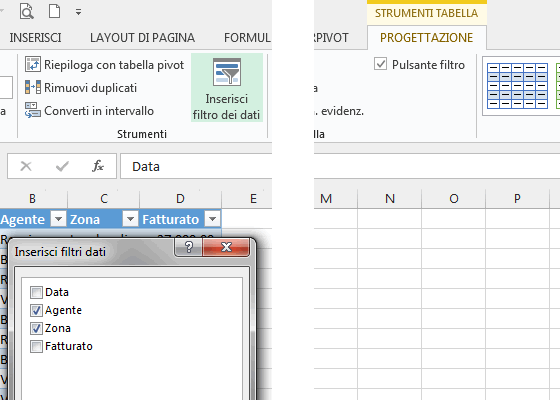The width and height of the screenshot is (560, 400).
Task: Confirm entry with the checkmark icon
Action: (62, 166)
